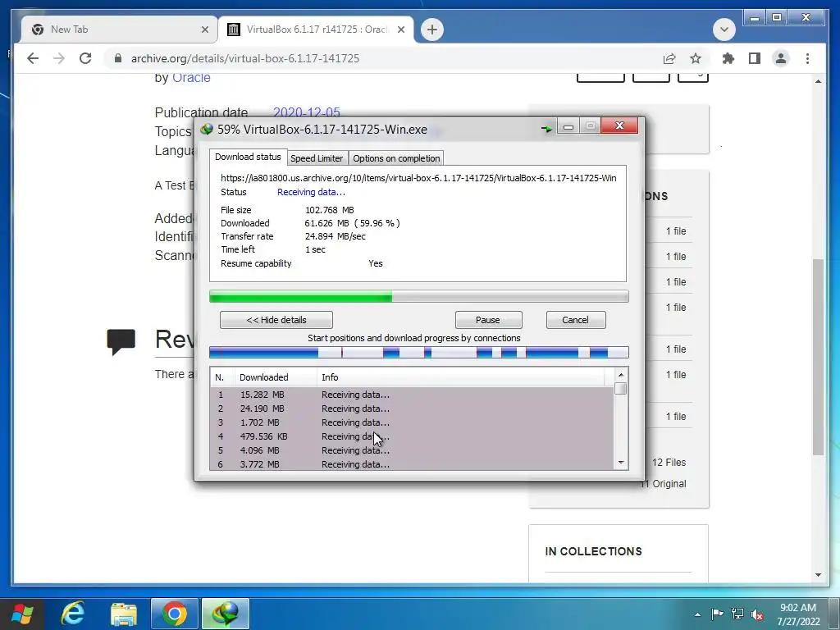Click the IDM globe icon in title bar
The width and height of the screenshot is (840, 630).
click(206, 129)
